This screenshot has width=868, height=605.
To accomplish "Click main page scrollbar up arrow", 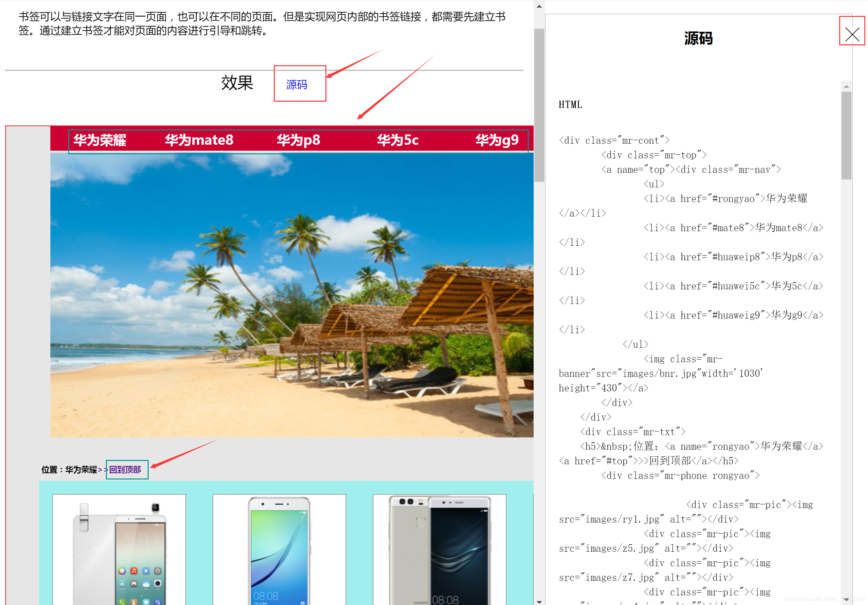I will (x=539, y=6).
